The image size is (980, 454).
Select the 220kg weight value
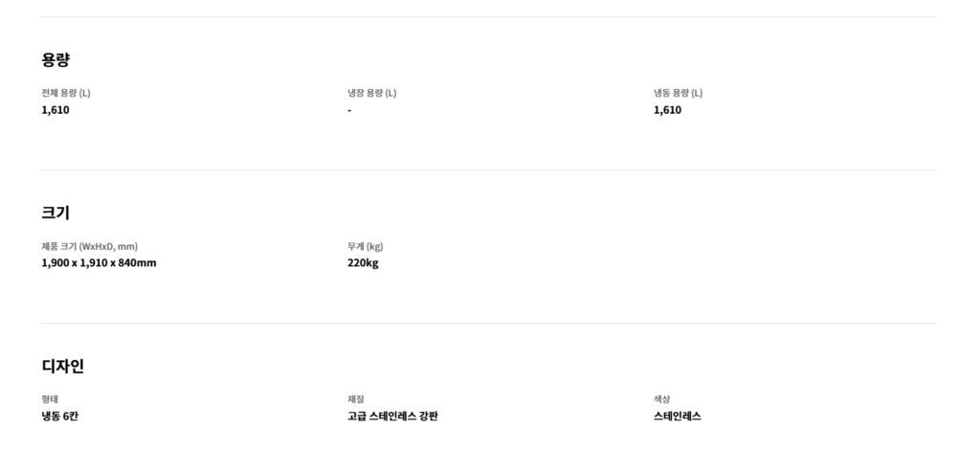tap(363, 263)
